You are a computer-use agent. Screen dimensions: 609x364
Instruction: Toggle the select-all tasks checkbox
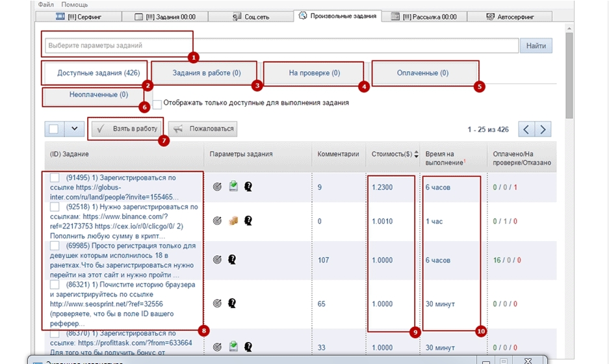click(53, 129)
